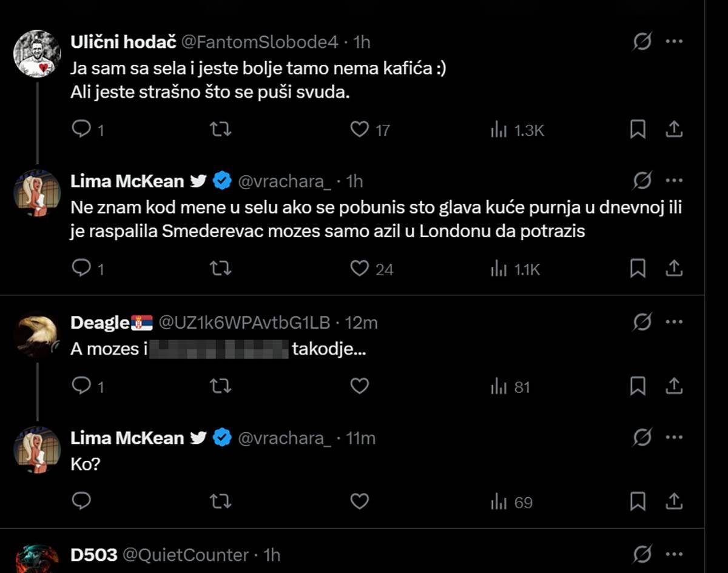Screen dimensions: 728x573
Task: Click the blue verified badge next to Lima McKean
Action: (221, 179)
